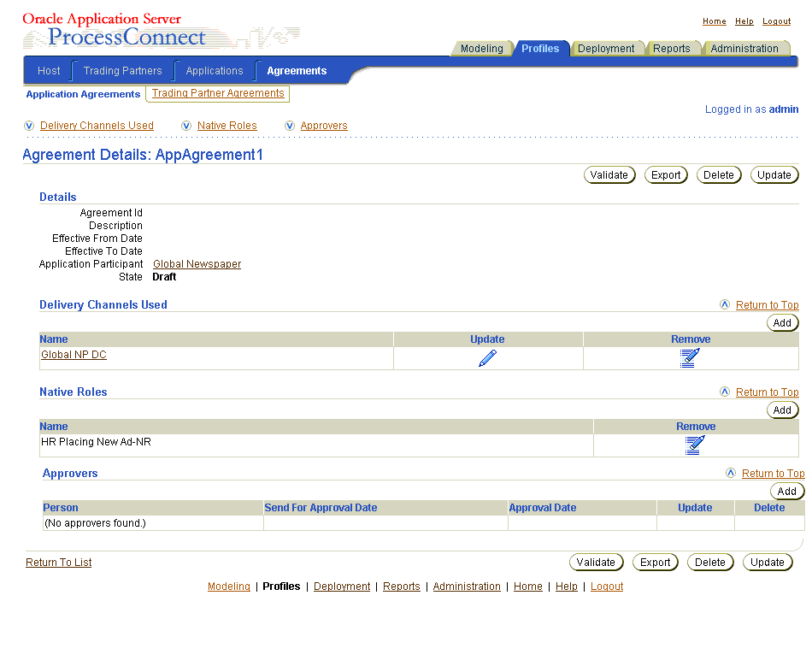Viewport: 812px width, 672px height.
Task: Click Return to Top in Native Roles
Action: tap(767, 392)
